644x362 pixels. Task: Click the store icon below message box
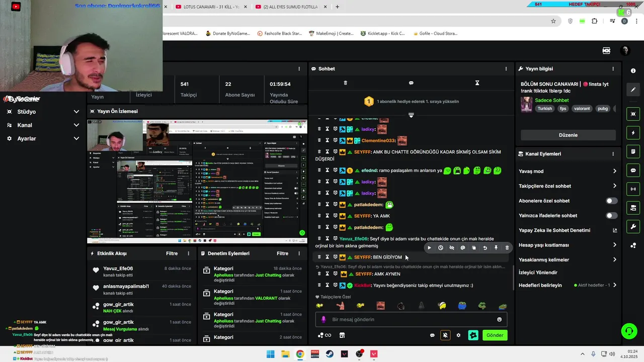coord(342,335)
